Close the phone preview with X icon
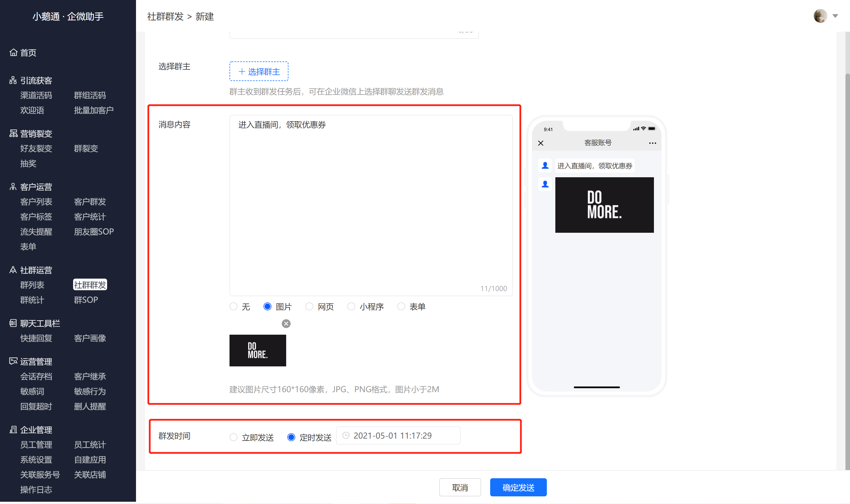850x504 pixels. click(x=540, y=143)
